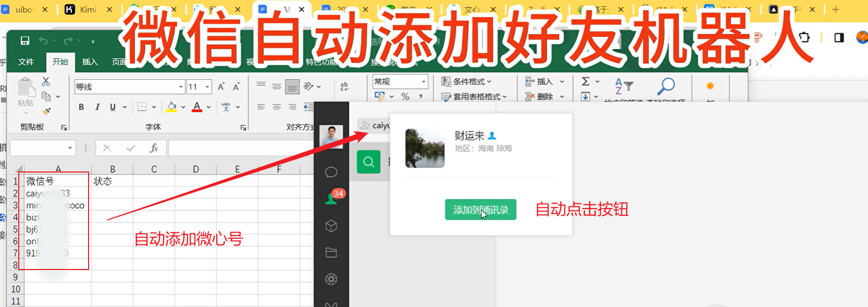
Task: Open WeChat files folder icon
Action: [331, 253]
